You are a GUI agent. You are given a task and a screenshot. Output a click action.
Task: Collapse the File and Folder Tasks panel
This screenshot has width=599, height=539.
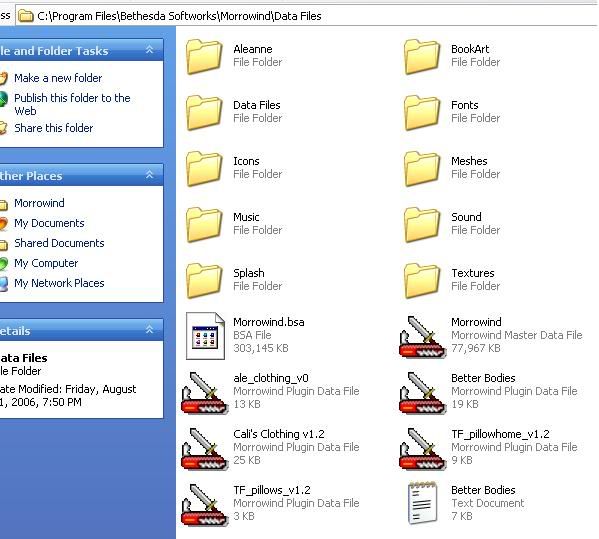coord(149,50)
